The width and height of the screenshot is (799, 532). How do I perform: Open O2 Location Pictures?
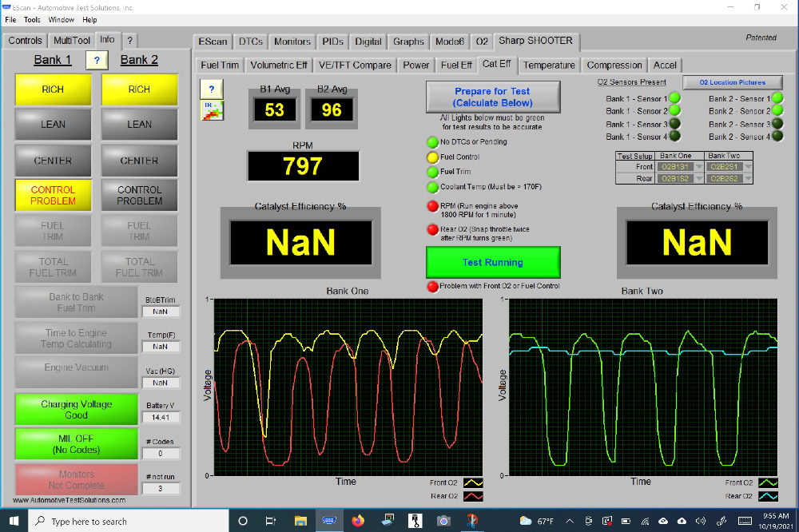tap(732, 82)
